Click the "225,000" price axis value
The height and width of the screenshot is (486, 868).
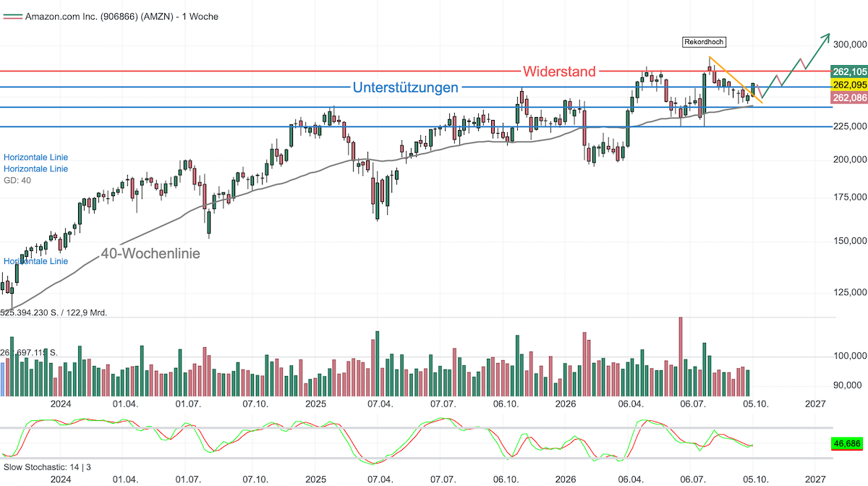(x=850, y=126)
